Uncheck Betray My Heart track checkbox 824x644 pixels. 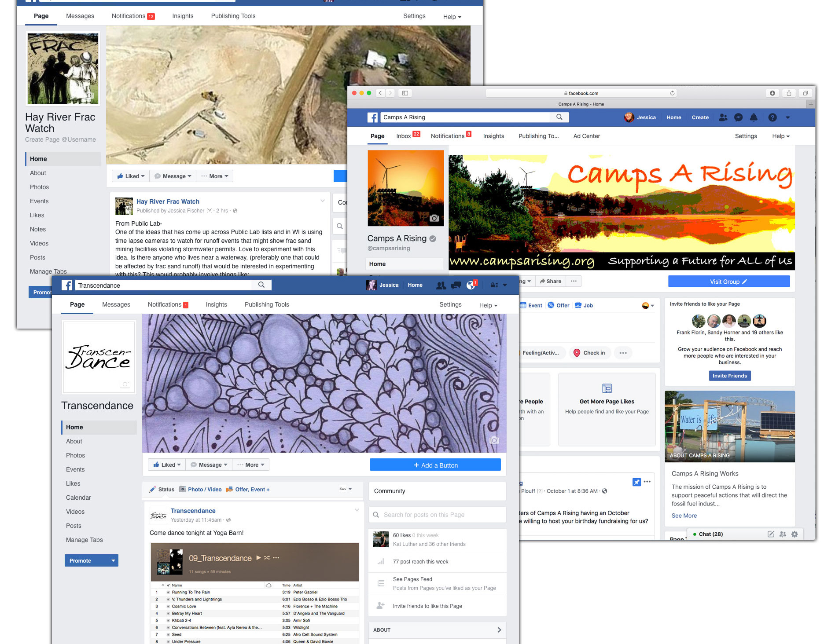pos(168,613)
